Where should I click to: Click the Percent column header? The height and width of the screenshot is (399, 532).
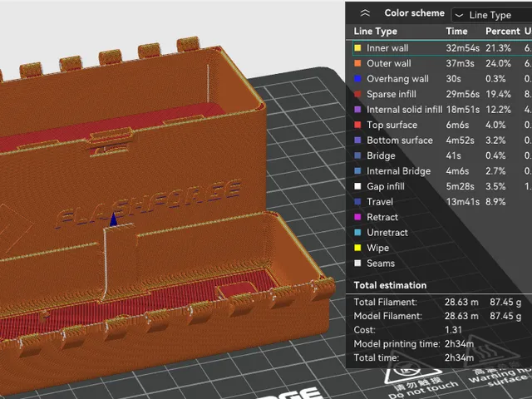[503, 32]
